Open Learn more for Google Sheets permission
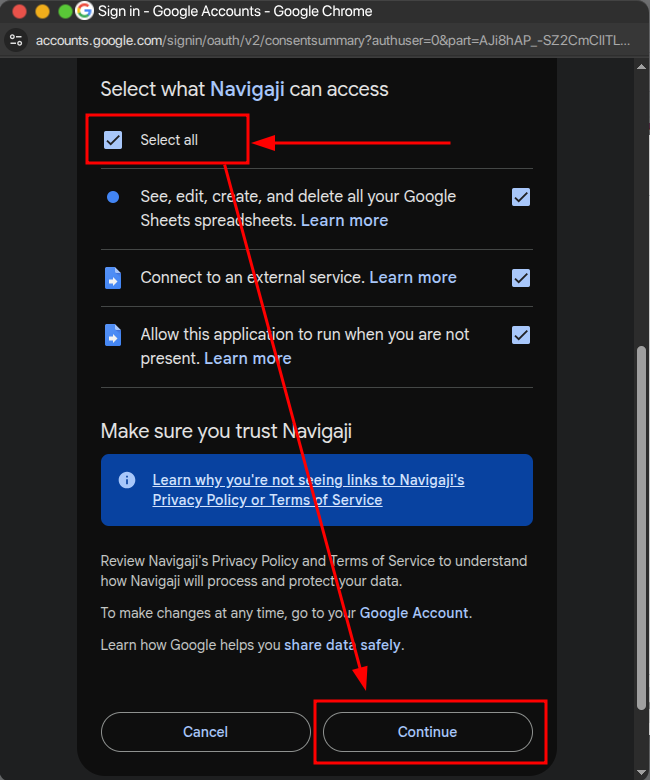The width and height of the screenshot is (650, 780). (x=344, y=220)
